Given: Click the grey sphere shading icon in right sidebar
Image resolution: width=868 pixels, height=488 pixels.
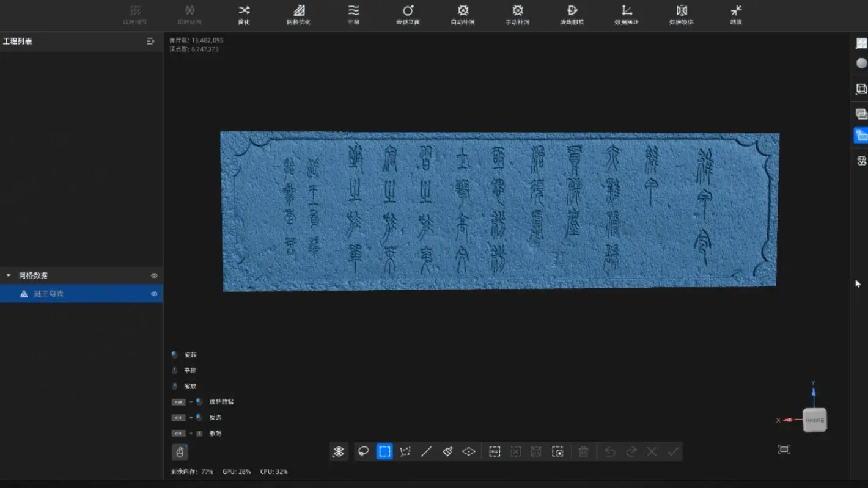Looking at the screenshot, I should pos(861,63).
